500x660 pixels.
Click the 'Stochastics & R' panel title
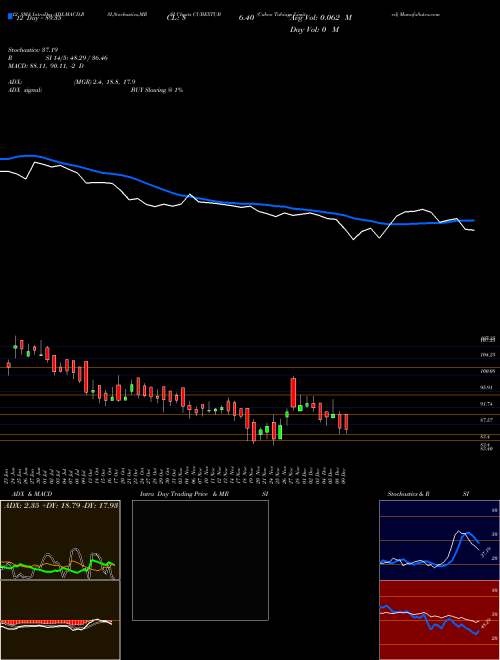[409, 494]
